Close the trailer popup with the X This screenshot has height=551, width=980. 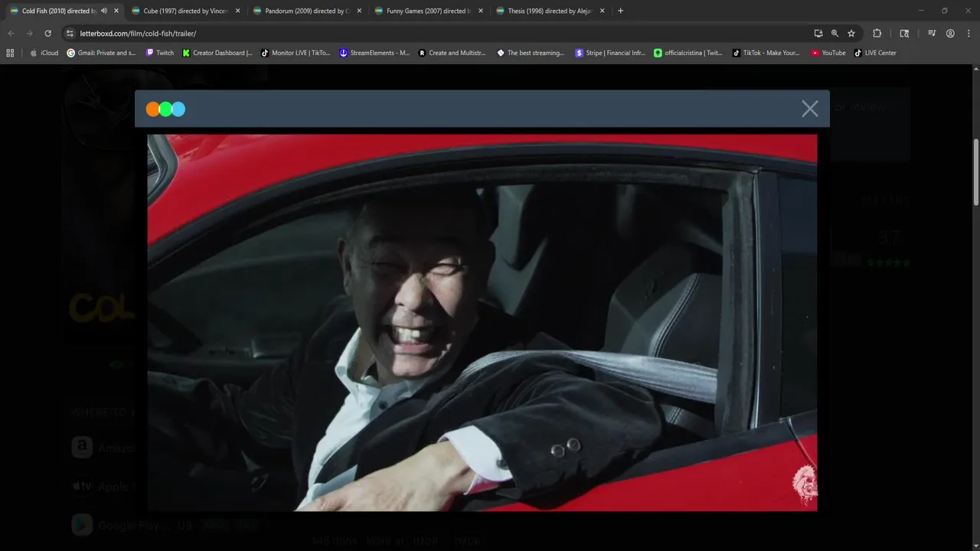pos(809,109)
